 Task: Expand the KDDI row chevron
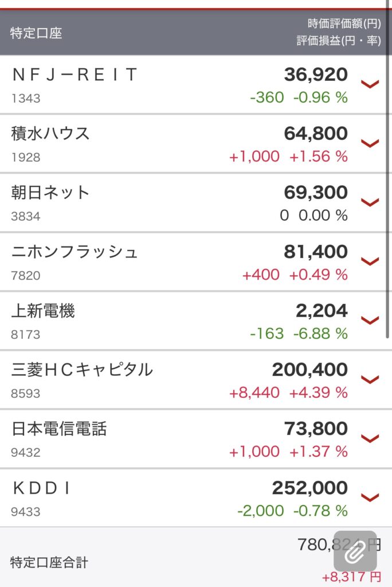click(x=370, y=497)
